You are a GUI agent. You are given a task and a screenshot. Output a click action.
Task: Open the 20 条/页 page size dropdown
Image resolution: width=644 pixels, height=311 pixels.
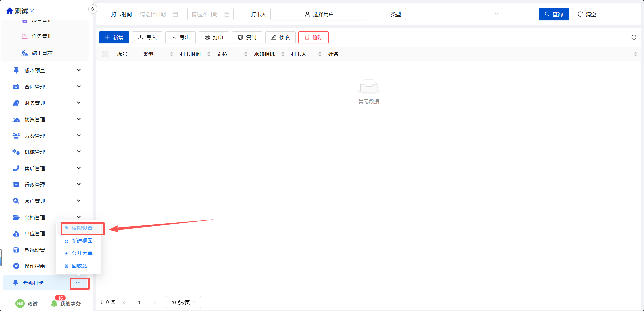183,302
